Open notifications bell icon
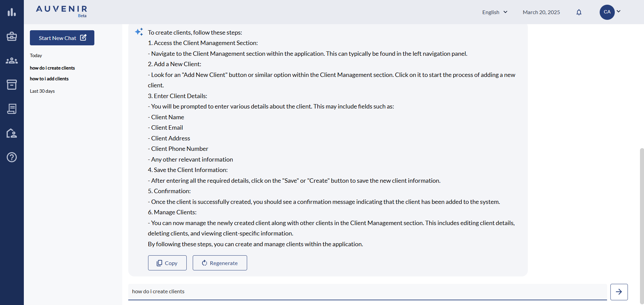 579,12
